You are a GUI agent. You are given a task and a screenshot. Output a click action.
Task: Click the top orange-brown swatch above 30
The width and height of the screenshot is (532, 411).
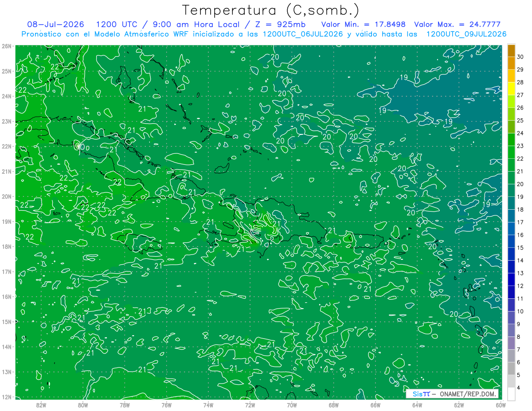(x=512, y=51)
